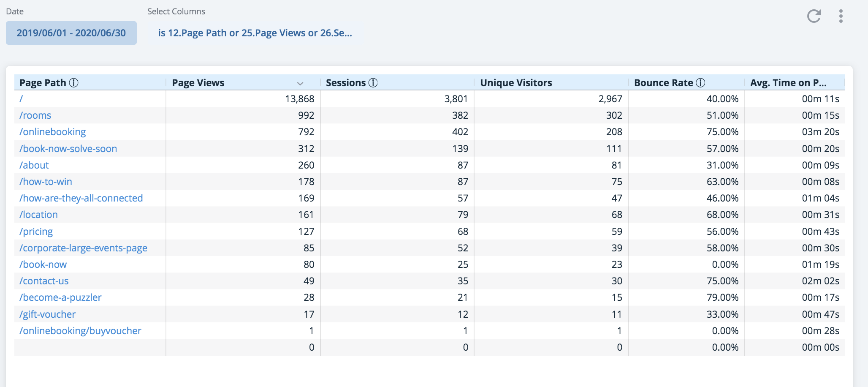Viewport: 868px width, 387px height.
Task: Toggle the Page Views sort arrow
Action: (300, 83)
